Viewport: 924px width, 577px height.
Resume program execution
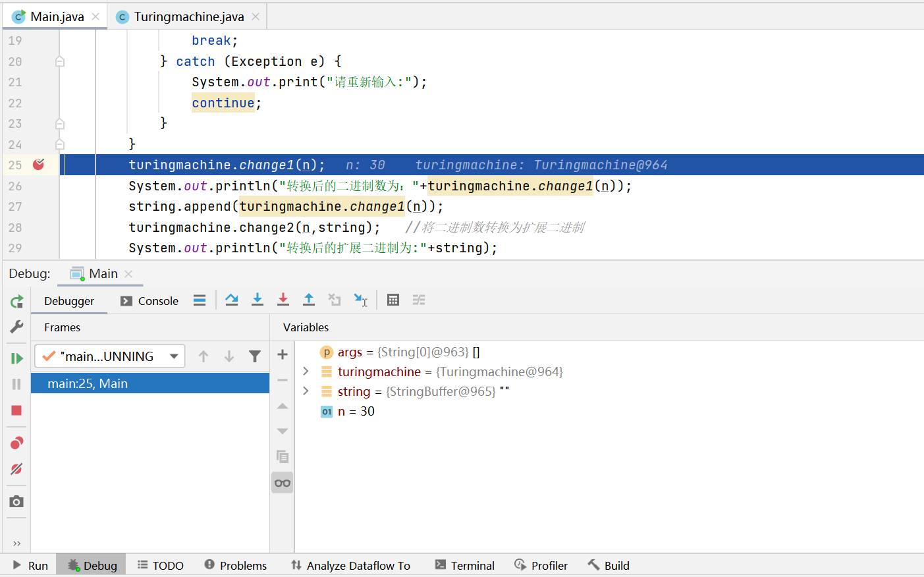[x=17, y=358]
